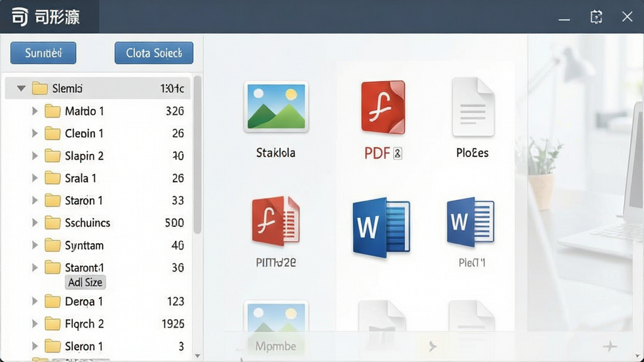The image size is (644, 362).
Task: Click the app logo in title bar
Action: pos(19,16)
